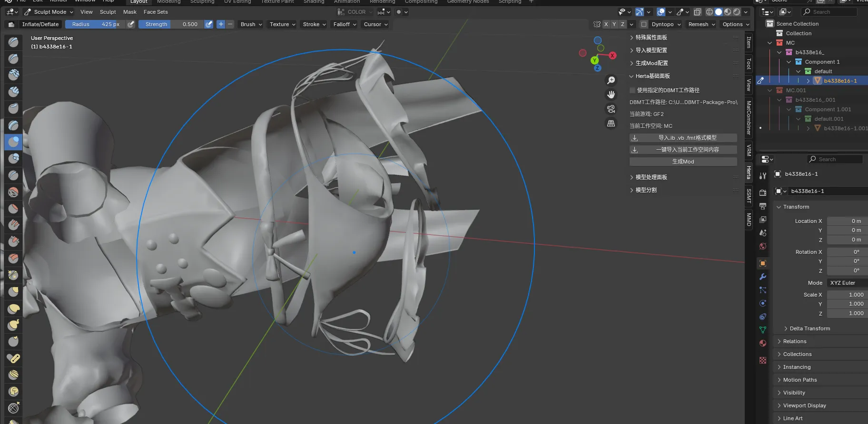Click the import icon beside 导入.ib .vb .fmt格式模型
Image resolution: width=868 pixels, height=424 pixels.
pyautogui.click(x=634, y=138)
